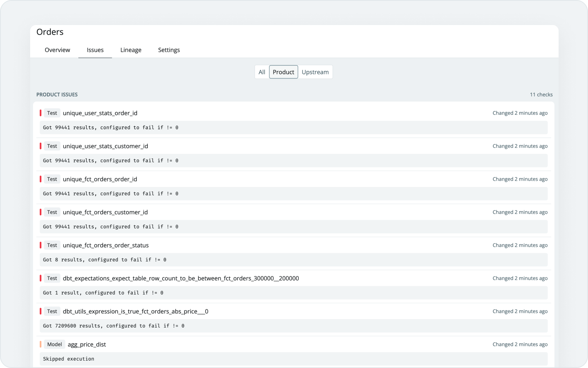
Task: Open unique_fct_orders_order_id test issue
Action: tap(100, 179)
